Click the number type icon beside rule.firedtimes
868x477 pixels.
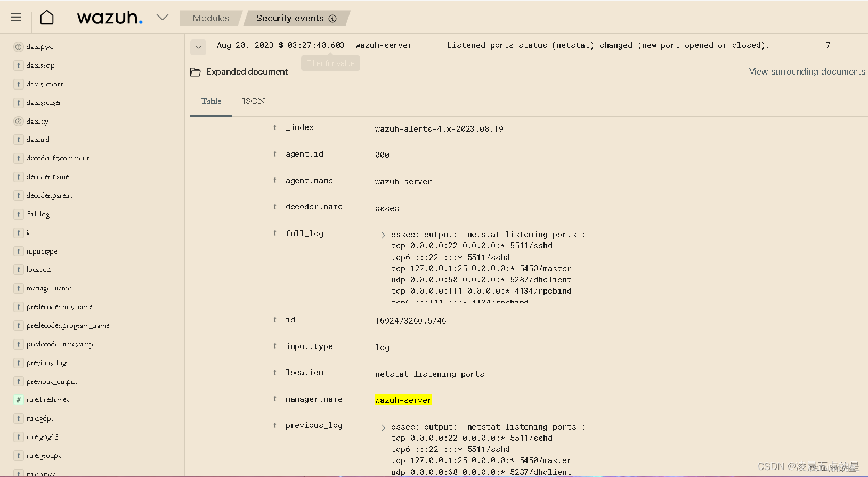point(18,400)
